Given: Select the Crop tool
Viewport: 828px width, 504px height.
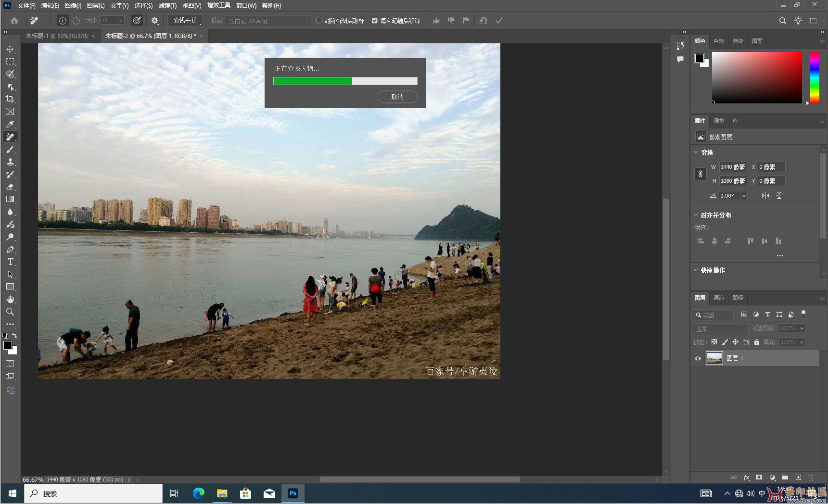Looking at the screenshot, I should pyautogui.click(x=10, y=99).
